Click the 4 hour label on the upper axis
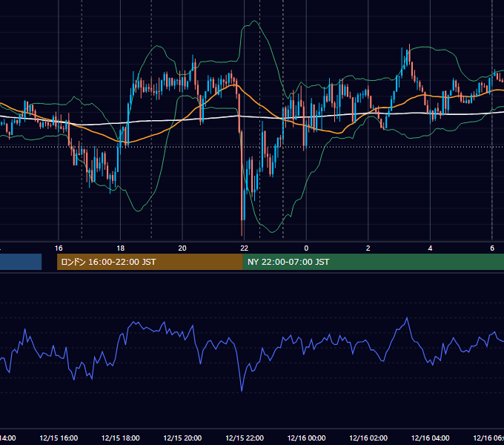Image resolution: width=504 pixels, height=445 pixels. coord(430,248)
